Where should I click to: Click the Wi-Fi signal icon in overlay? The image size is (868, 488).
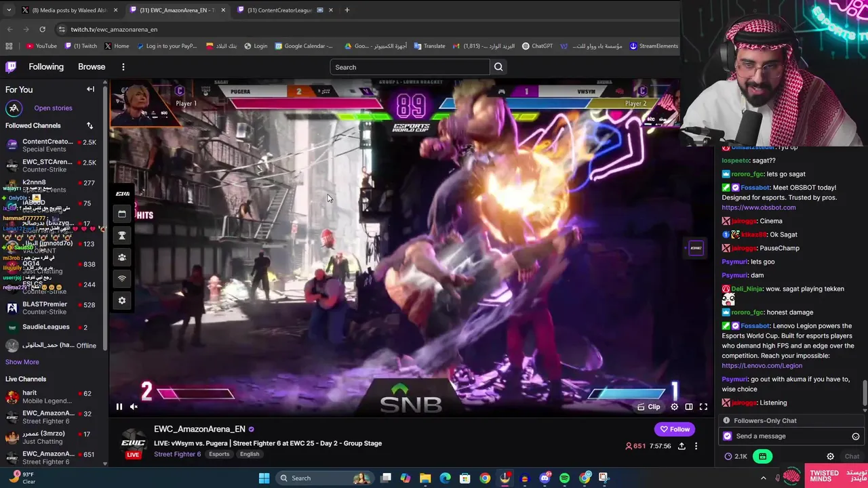point(122,279)
